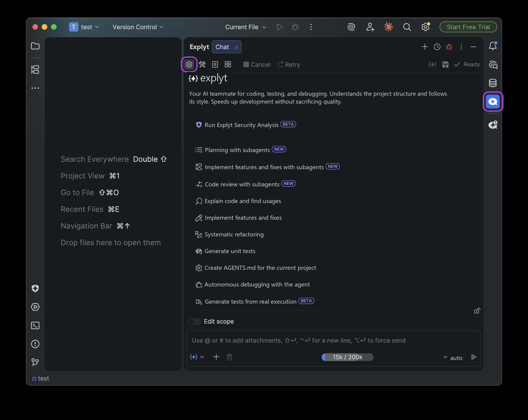
Task: Open the Explyt chat tool window icon
Action: coord(493,101)
